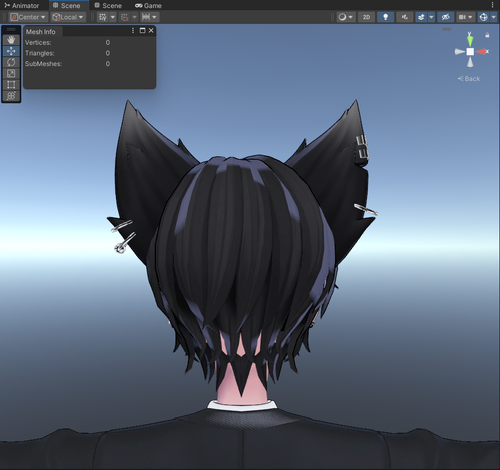
Task: Open the draw mode shading dropdown
Action: coord(345,17)
